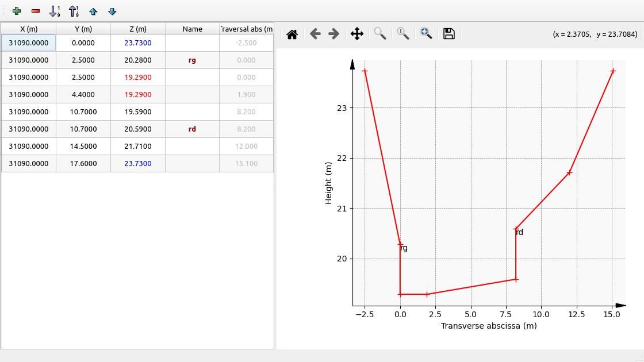Select the plain magnifier zoom tool
The width and height of the screenshot is (644, 362).
tap(380, 34)
